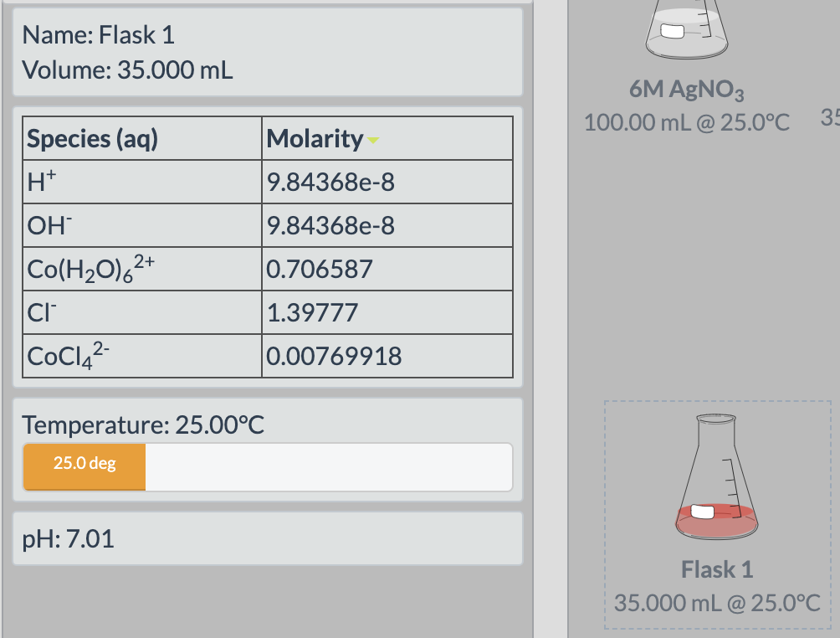Click the 100.00 mL @ 25.0°C label
840x638 pixels.
pos(686,122)
